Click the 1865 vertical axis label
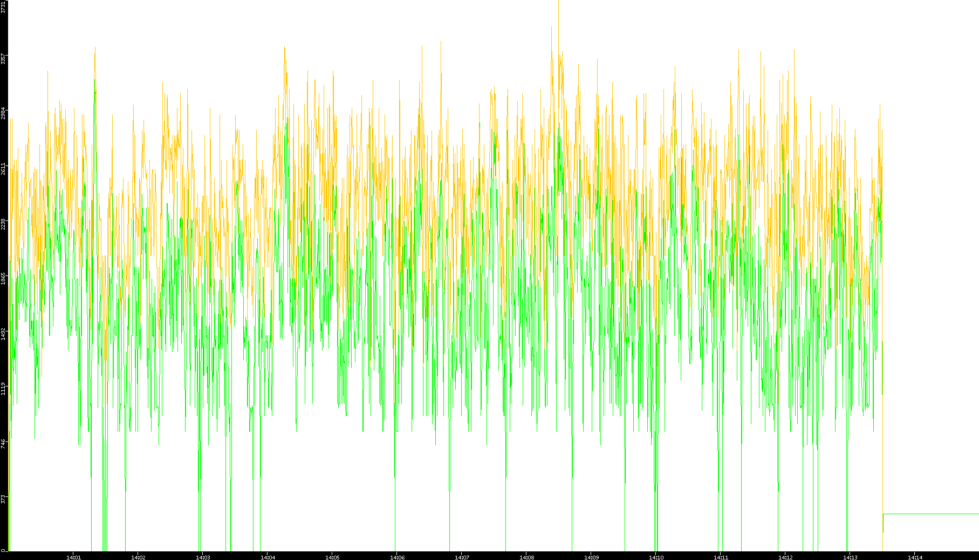 (x=3, y=279)
